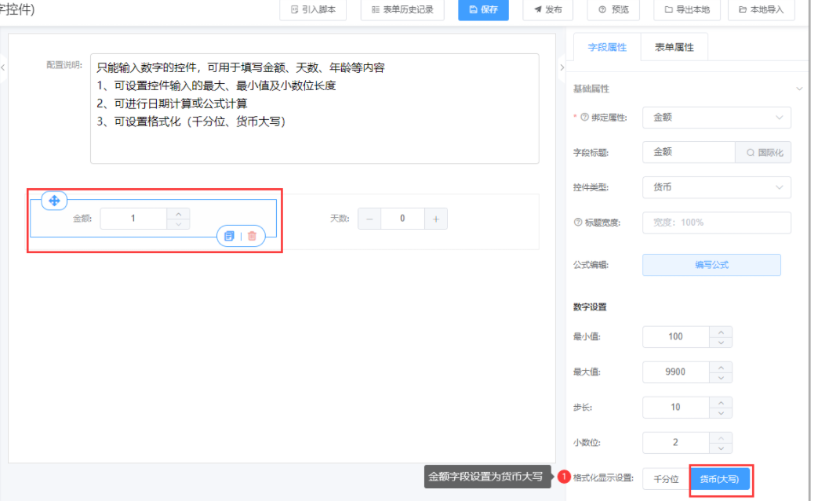
Task: Click the help icon beside 标题宽度
Action: [578, 223]
